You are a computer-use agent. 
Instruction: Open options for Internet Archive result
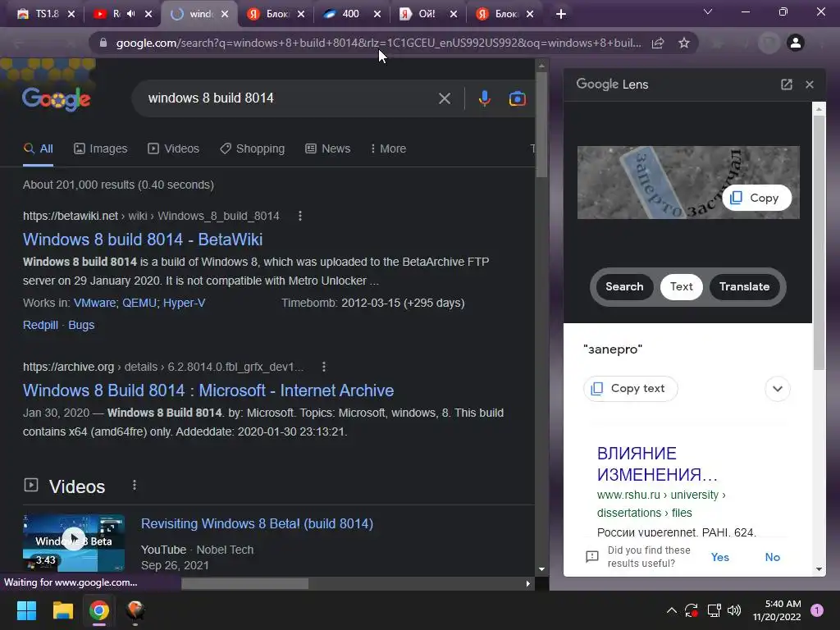pos(323,367)
